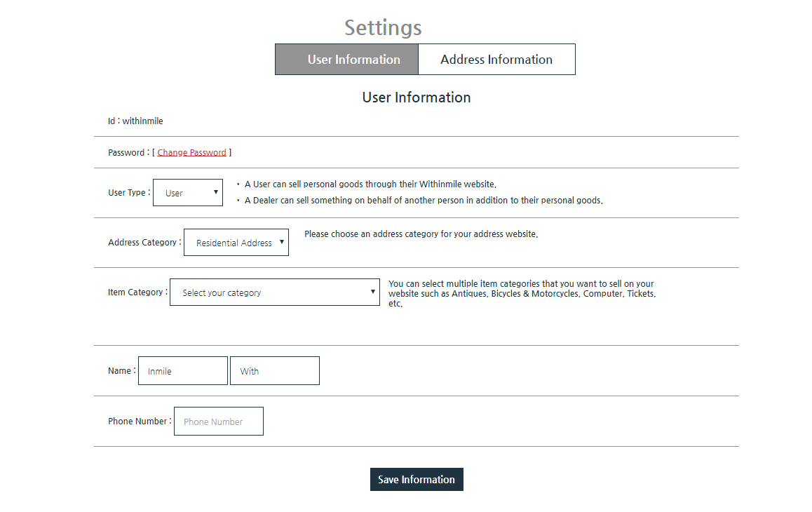Switch to the User Information tab
The width and height of the screenshot is (812, 512).
346,60
